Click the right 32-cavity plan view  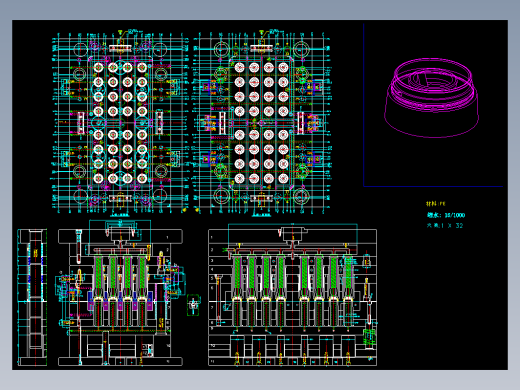coord(261,123)
